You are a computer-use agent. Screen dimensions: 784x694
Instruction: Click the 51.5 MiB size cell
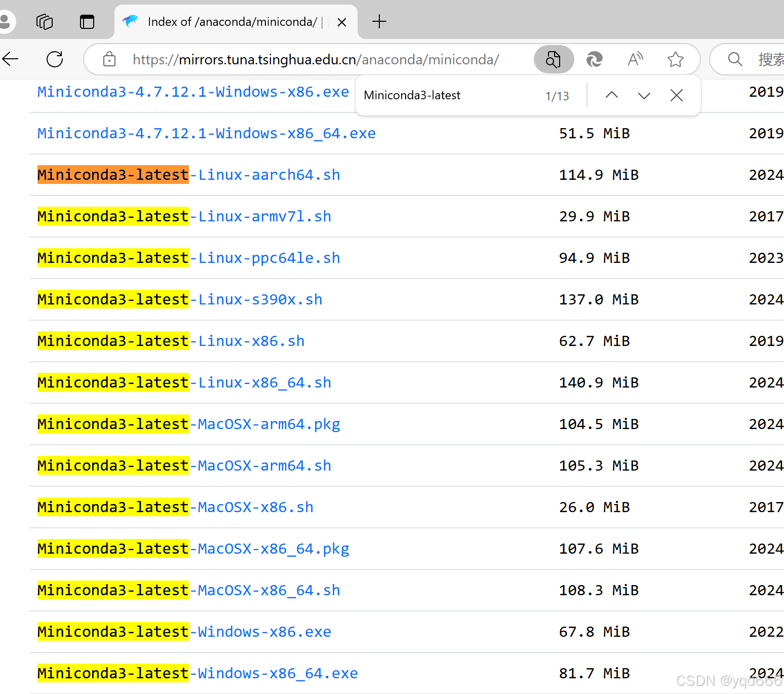(595, 133)
